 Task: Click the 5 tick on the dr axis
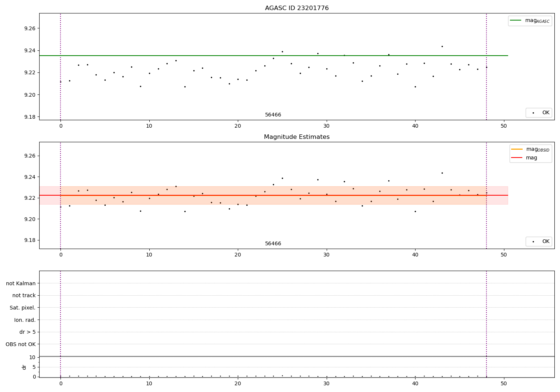tap(34, 367)
